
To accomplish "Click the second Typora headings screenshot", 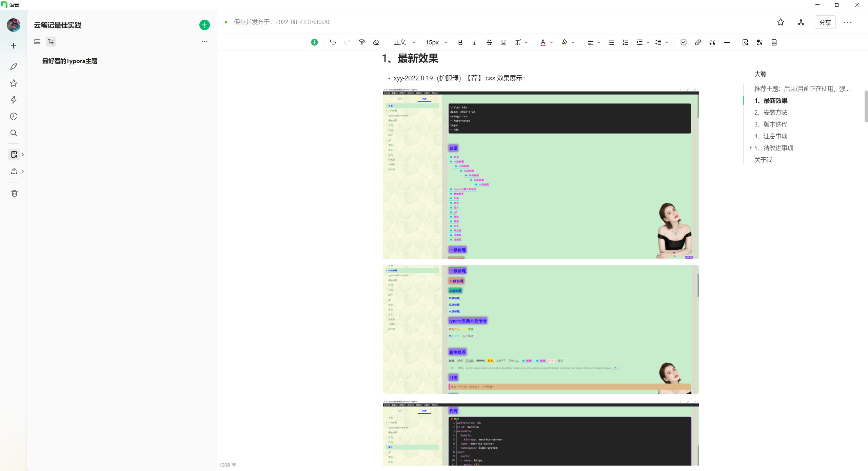I will 540,329.
